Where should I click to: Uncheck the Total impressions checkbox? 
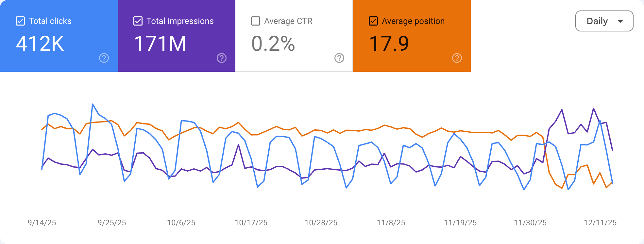(x=138, y=21)
